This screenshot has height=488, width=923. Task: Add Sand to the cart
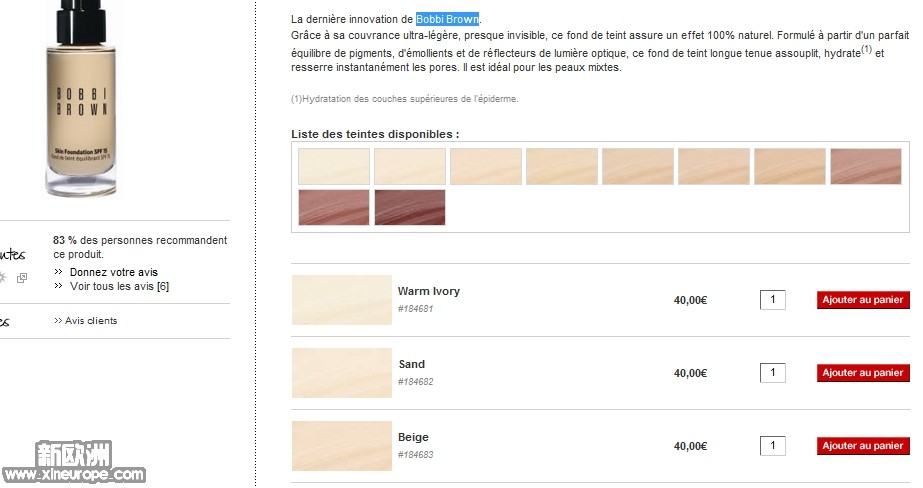(863, 373)
